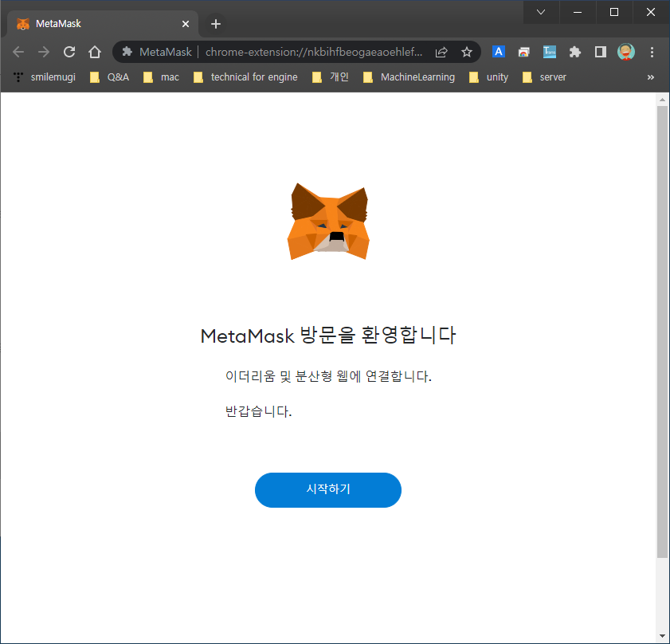
Task: Click the scrollbar up arrow
Action: 662,100
